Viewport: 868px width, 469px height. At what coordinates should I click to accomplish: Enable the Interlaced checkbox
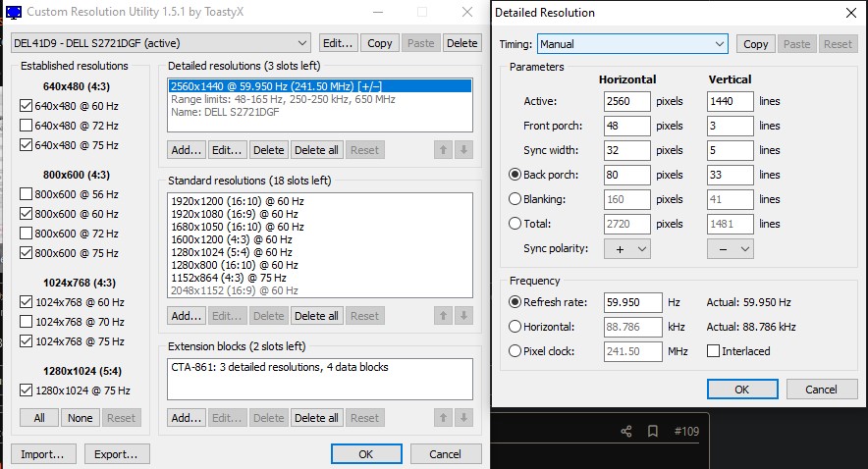pyautogui.click(x=713, y=350)
